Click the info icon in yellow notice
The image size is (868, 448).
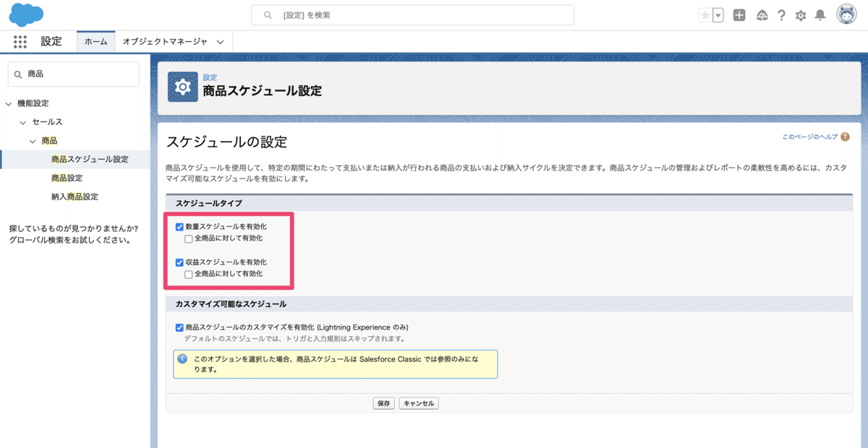point(182,358)
